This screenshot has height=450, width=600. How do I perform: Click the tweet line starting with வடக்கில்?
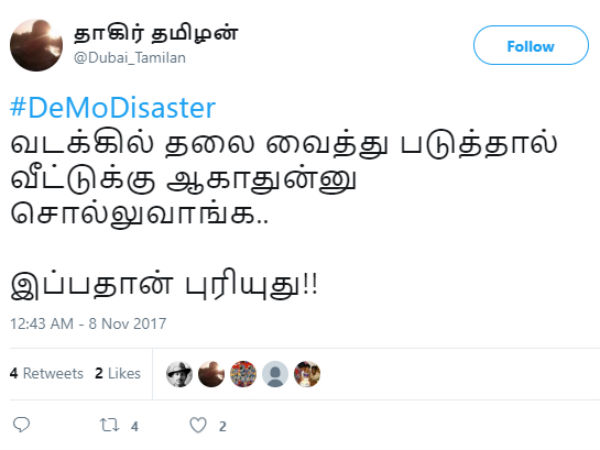click(x=284, y=145)
